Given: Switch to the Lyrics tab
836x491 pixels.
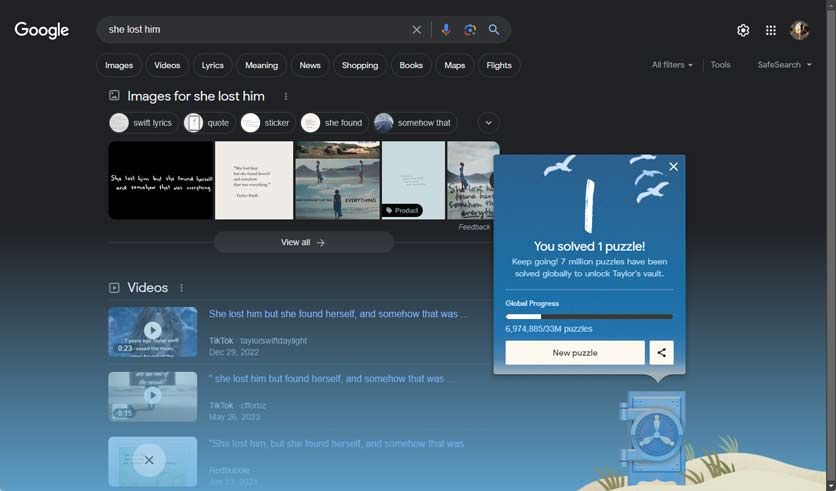Looking at the screenshot, I should [x=212, y=65].
